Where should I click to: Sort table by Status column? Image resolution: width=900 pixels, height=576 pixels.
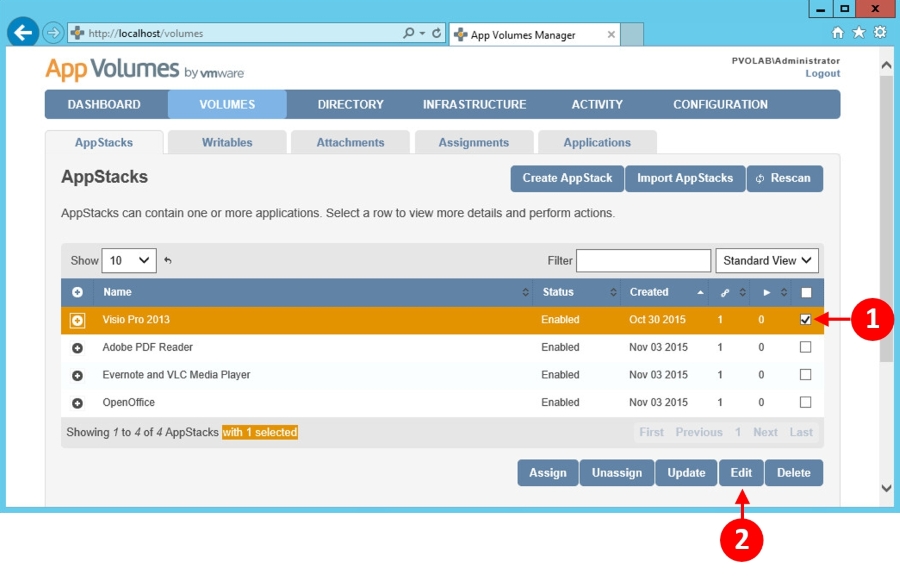(x=577, y=293)
